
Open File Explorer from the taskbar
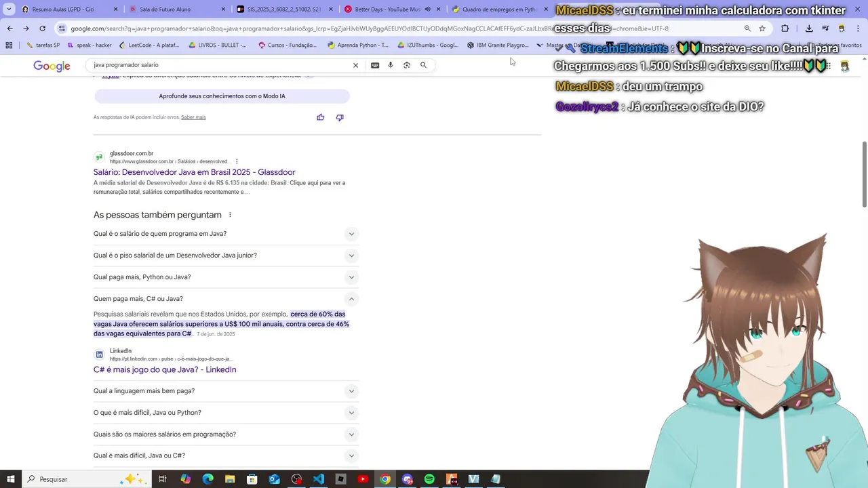[x=230, y=479]
